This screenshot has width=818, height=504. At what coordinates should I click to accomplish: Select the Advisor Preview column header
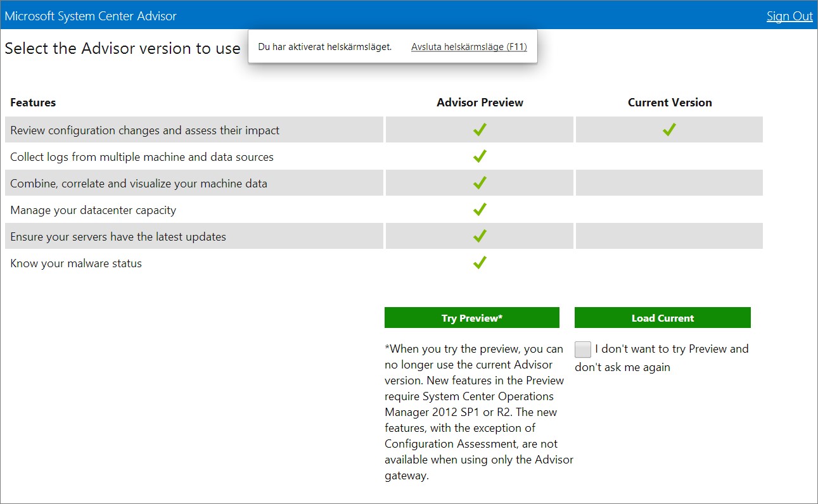click(x=480, y=103)
